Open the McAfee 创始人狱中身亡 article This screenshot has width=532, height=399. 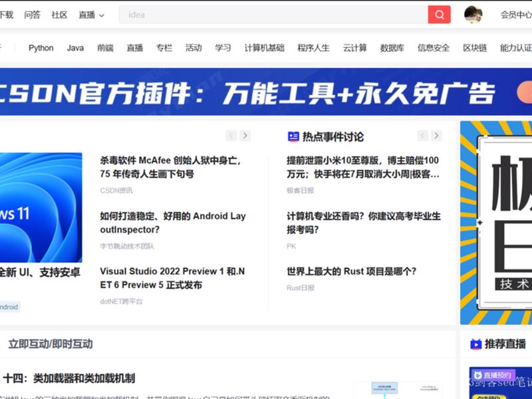click(x=170, y=167)
